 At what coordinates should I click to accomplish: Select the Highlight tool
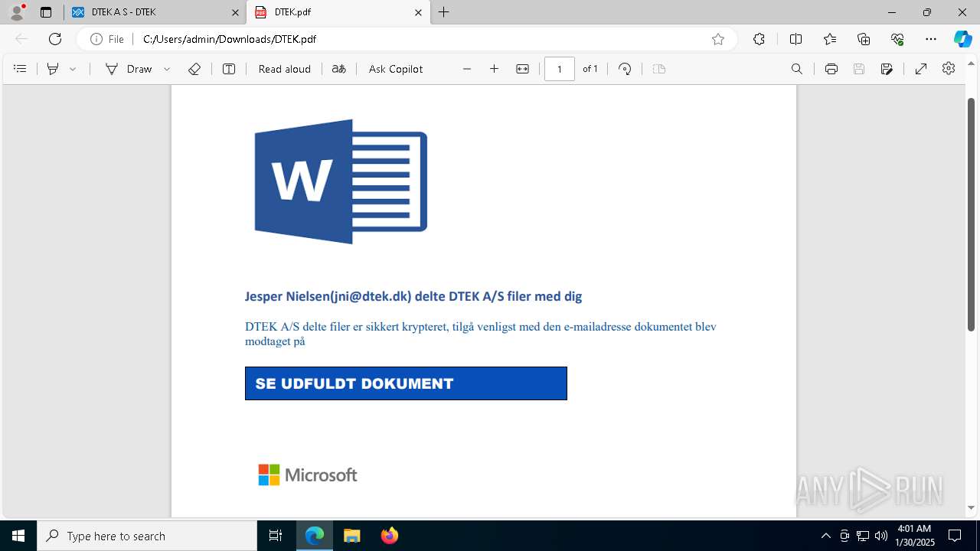[53, 69]
